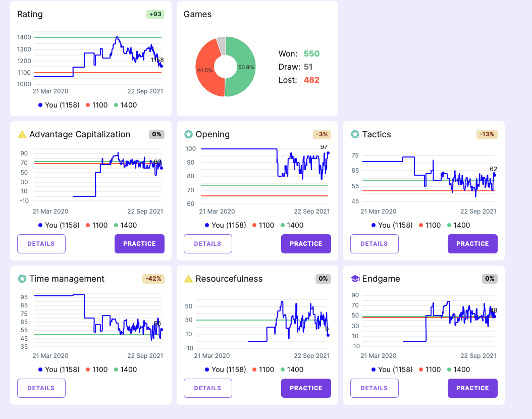Click the graduation cap icon beside Endgame
This screenshot has height=419, width=532.
355,279
